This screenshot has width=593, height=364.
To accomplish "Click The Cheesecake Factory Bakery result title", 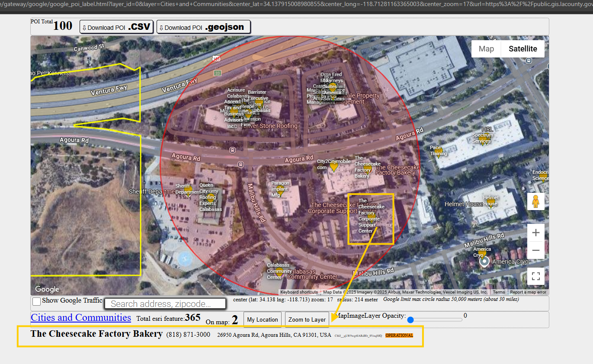I will (96, 334).
